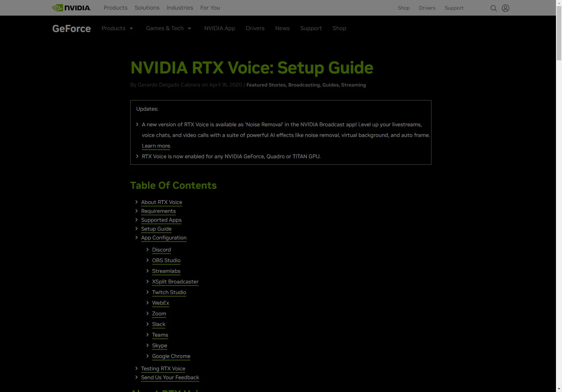Go to Shop in top-right bar
The image size is (562, 392).
[404, 8]
